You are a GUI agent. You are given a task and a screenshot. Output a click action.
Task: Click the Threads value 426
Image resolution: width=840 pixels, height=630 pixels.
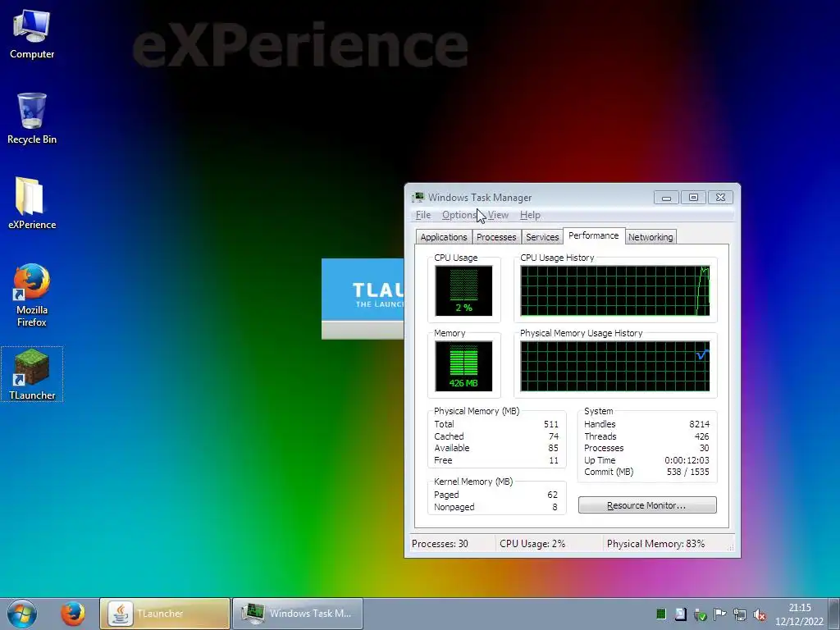coord(702,436)
